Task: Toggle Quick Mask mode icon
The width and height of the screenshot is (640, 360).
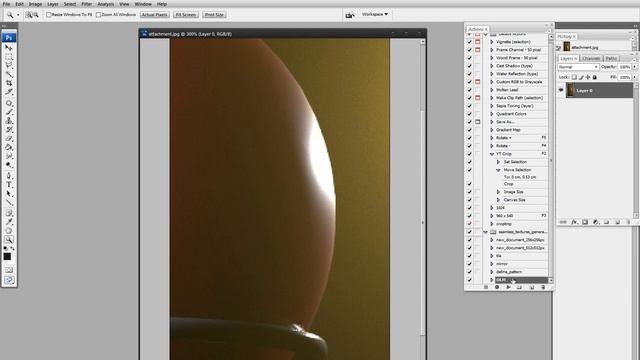Action: coord(9,270)
